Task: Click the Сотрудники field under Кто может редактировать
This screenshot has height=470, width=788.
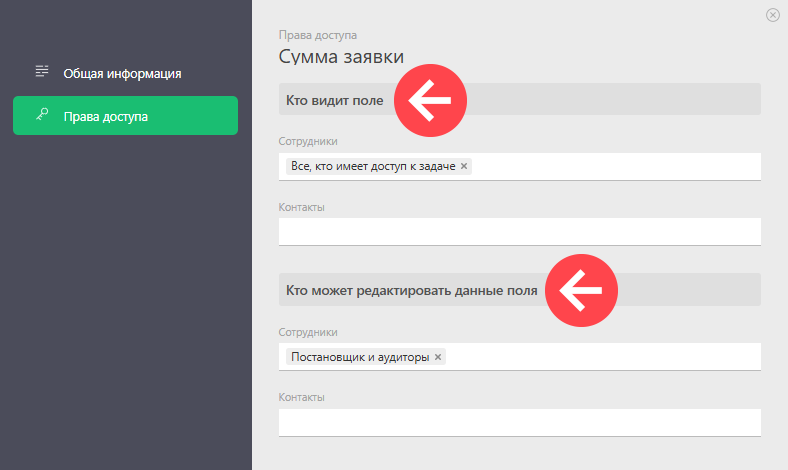Action: (x=520, y=357)
